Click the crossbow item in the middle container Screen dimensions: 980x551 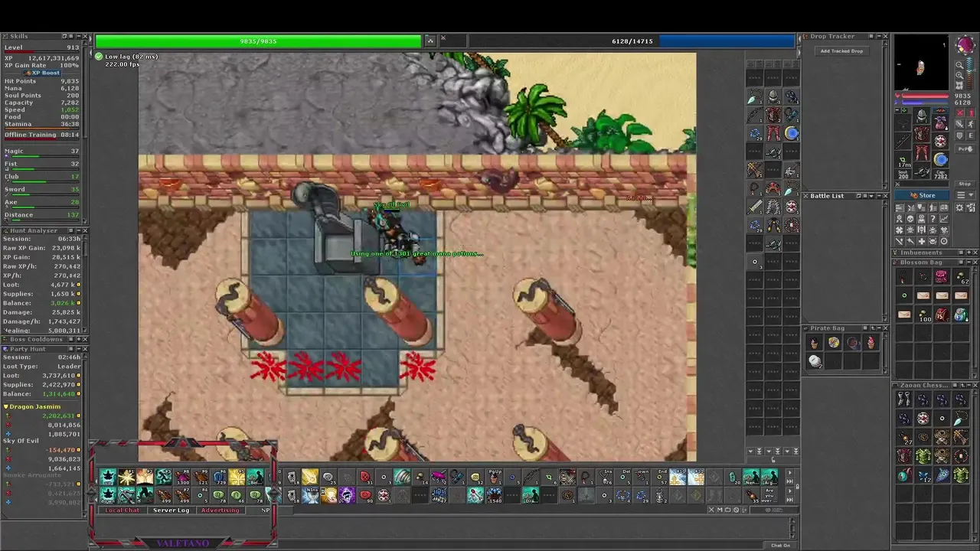click(x=754, y=170)
